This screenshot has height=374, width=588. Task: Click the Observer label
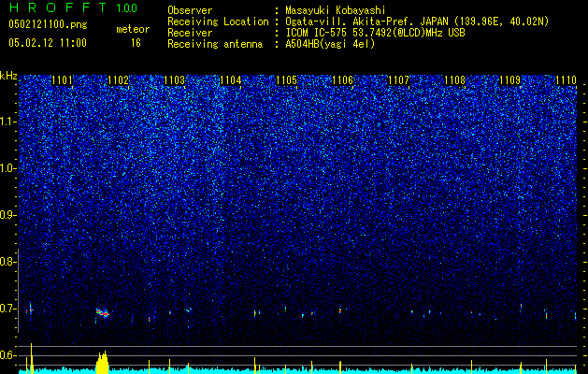tap(190, 10)
